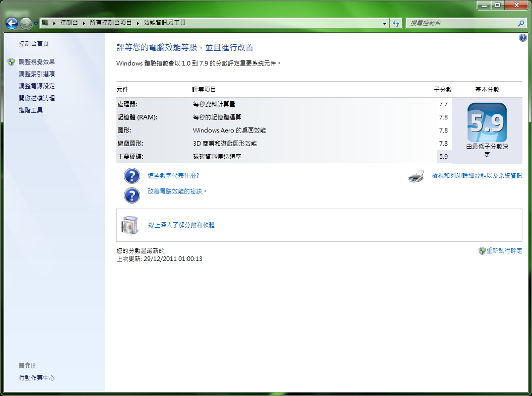This screenshot has width=532, height=396.
Task: Maximize the window
Action: coord(498,5)
